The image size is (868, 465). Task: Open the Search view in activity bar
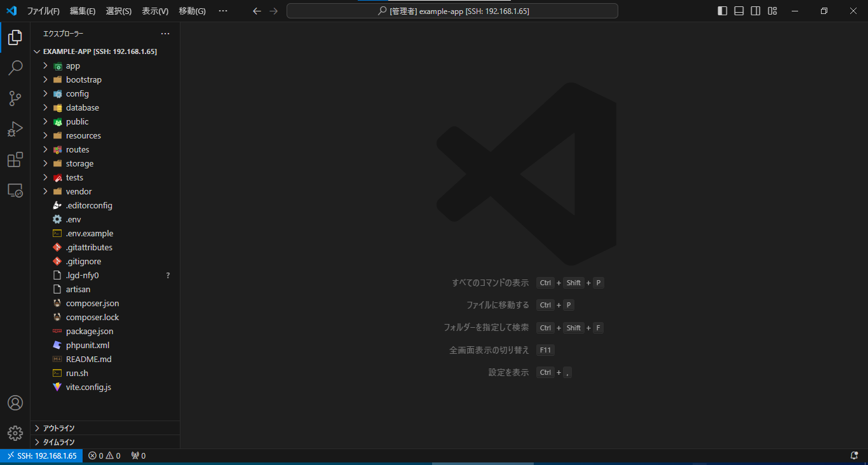click(15, 68)
